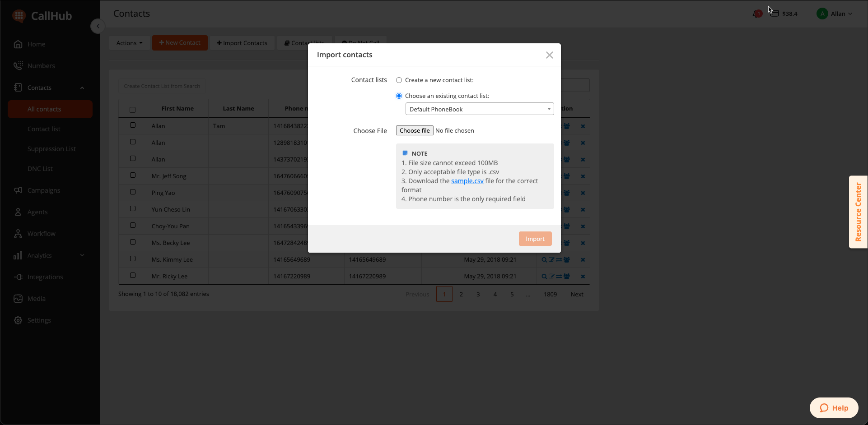Open the Resource Center side tab
The image size is (868, 425).
click(858, 212)
